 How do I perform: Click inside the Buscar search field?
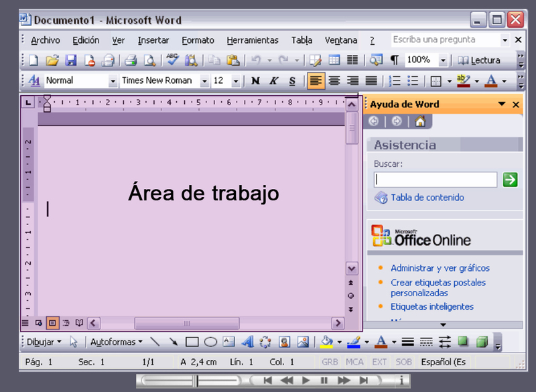point(435,180)
